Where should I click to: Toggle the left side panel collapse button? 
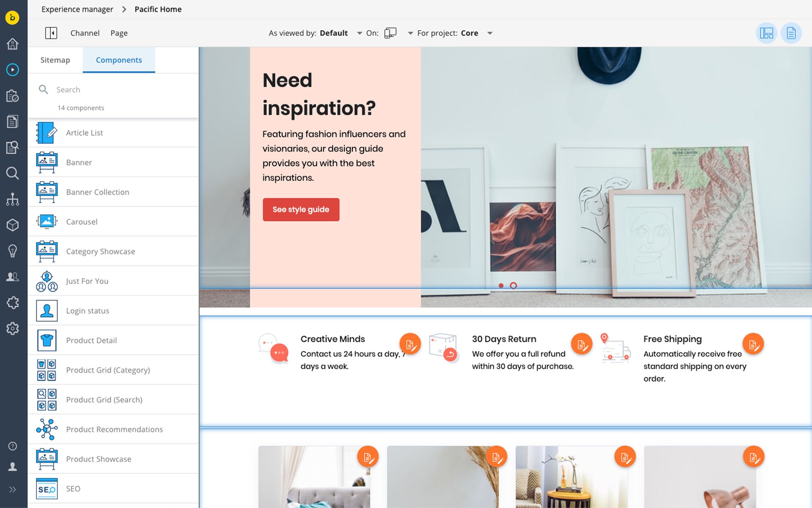tap(51, 33)
